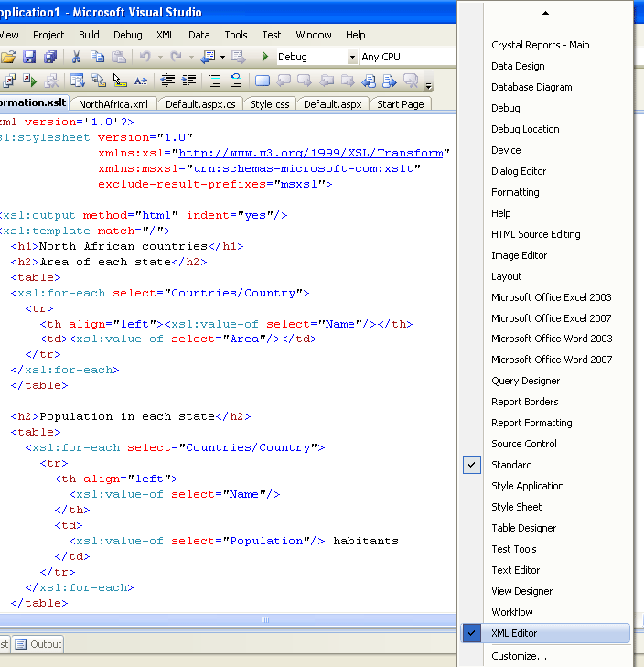Click the Toggle Bookmark icon
Viewport: 644px width, 667px height.
263,81
